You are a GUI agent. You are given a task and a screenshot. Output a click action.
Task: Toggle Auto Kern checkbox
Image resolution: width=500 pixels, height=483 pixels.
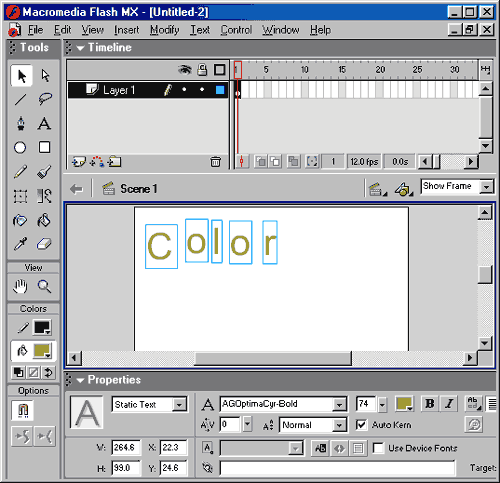tap(361, 425)
